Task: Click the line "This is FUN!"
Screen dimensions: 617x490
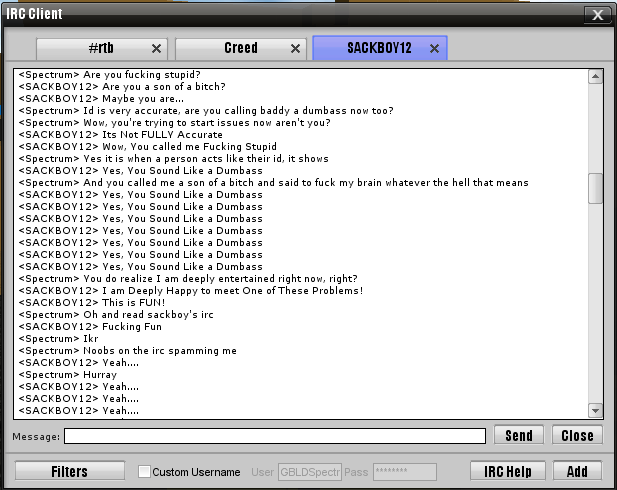Action: click(x=92, y=303)
